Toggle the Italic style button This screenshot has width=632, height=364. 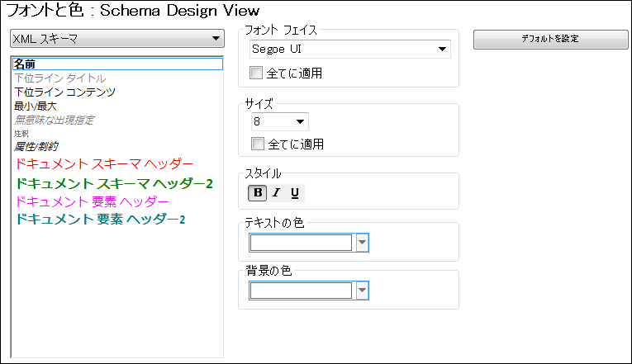[276, 193]
